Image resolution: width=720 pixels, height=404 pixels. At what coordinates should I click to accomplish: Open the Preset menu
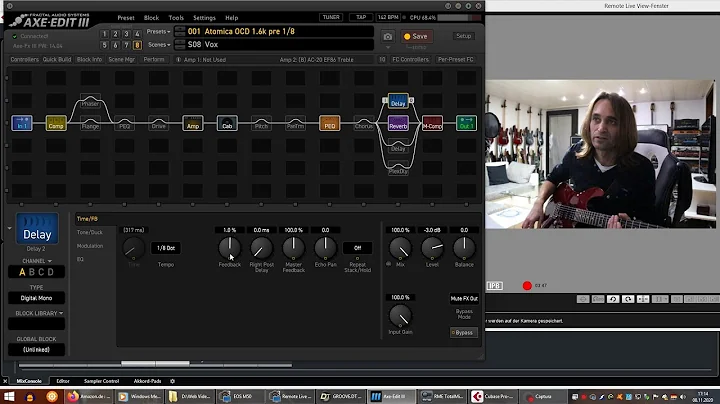click(x=126, y=18)
